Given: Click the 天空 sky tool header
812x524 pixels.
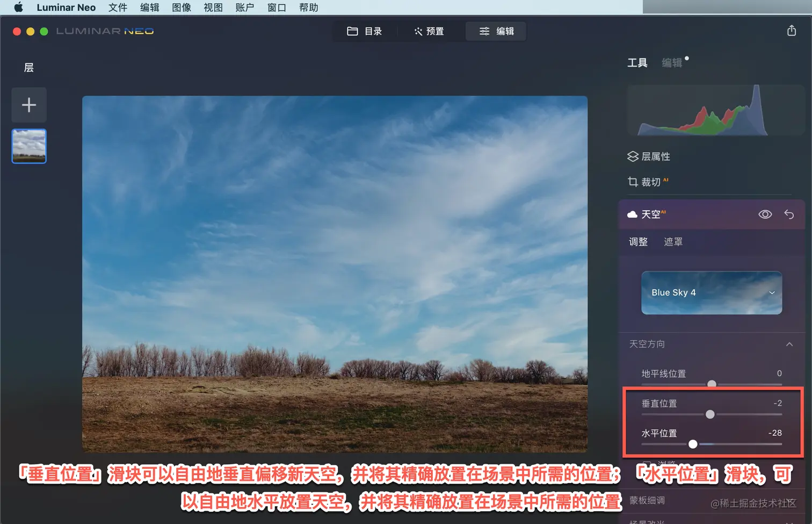Looking at the screenshot, I should click(x=711, y=214).
